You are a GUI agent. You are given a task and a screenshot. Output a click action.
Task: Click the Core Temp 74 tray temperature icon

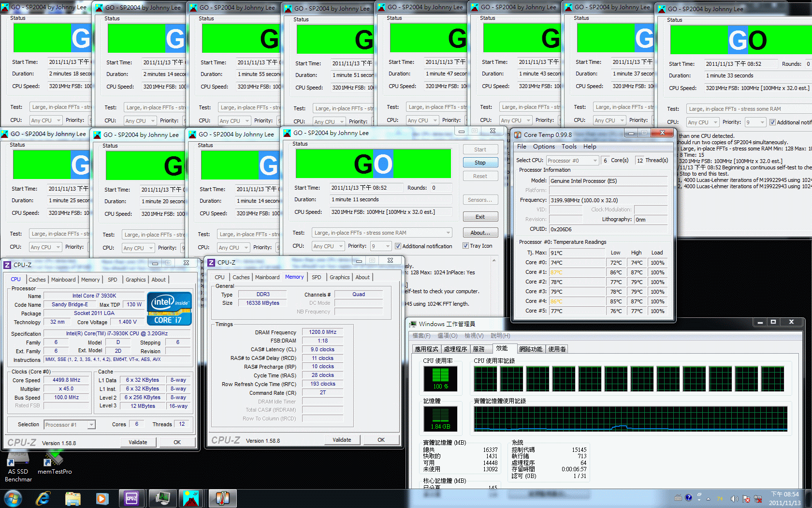point(720,499)
